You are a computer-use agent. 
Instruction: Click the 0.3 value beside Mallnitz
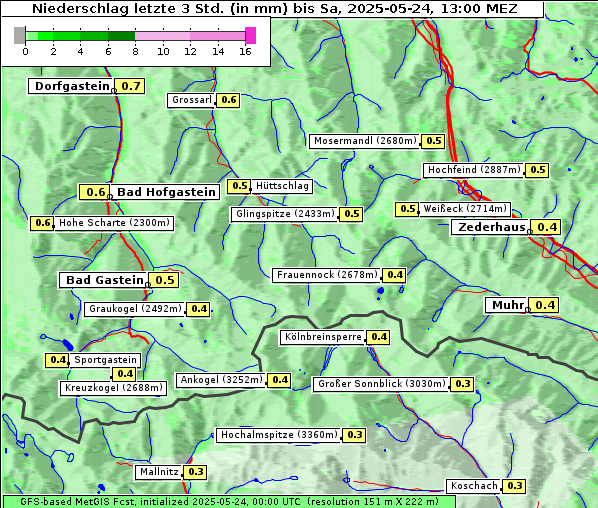point(195,473)
